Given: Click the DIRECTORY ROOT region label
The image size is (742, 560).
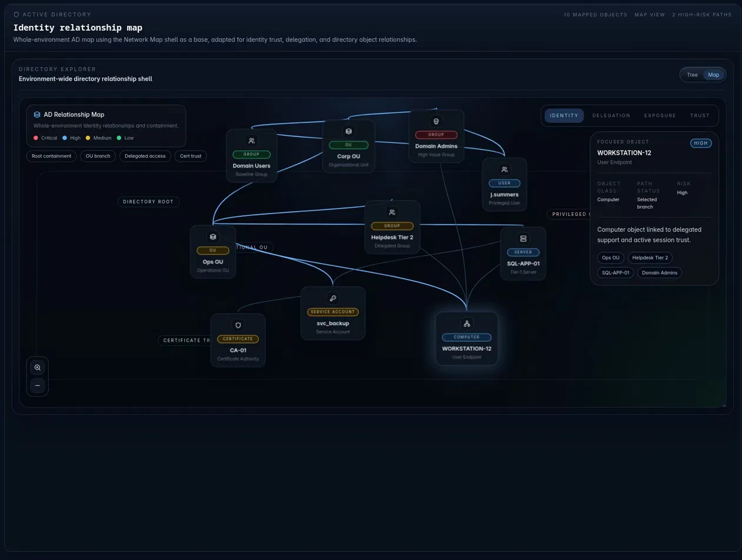Looking at the screenshot, I should 148,202.
